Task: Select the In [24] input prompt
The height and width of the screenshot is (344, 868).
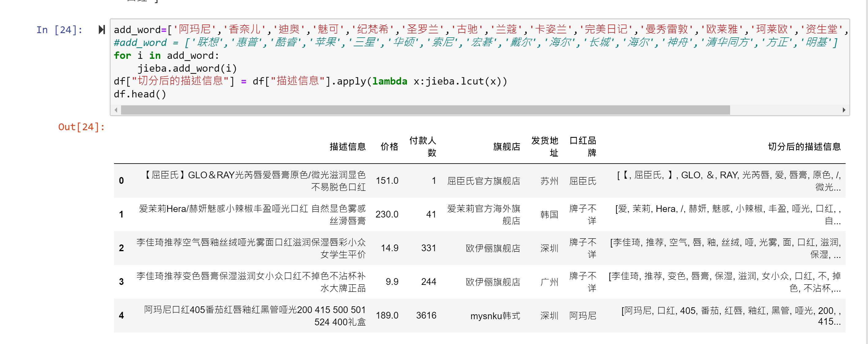Action: (x=59, y=30)
